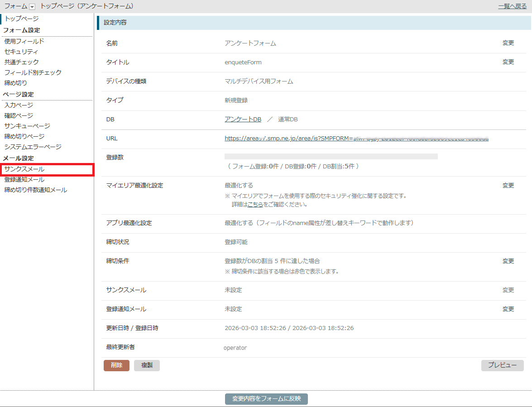Select フィールド別チェック in sidebar
Screen dimensions: 532x407
tap(33, 72)
